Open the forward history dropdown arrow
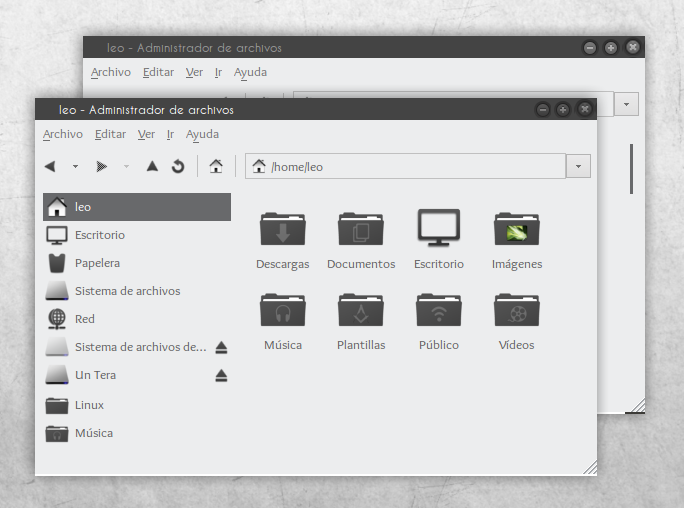684x508 pixels. [x=127, y=166]
